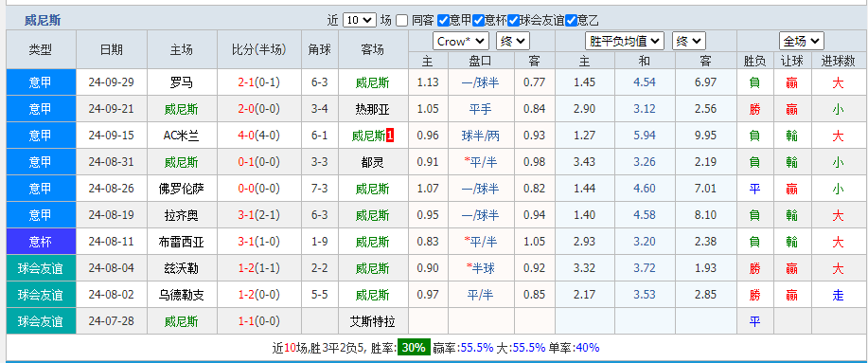Click handicap 球半/两 in AC米兰 row
This screenshot has width=868, height=363.
click(x=480, y=136)
